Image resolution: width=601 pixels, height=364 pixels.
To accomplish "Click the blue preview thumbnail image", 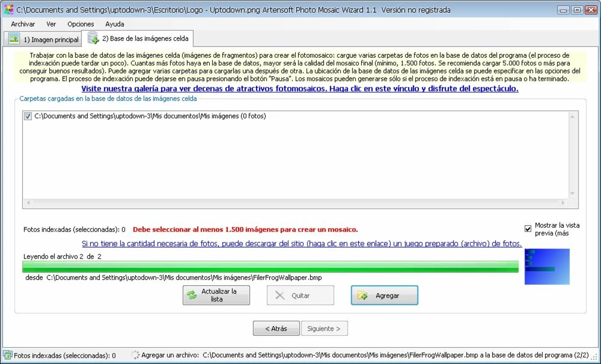I will 547,267.
